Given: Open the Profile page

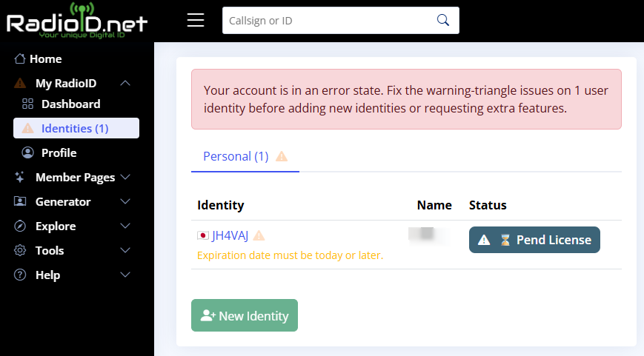Looking at the screenshot, I should [x=59, y=153].
